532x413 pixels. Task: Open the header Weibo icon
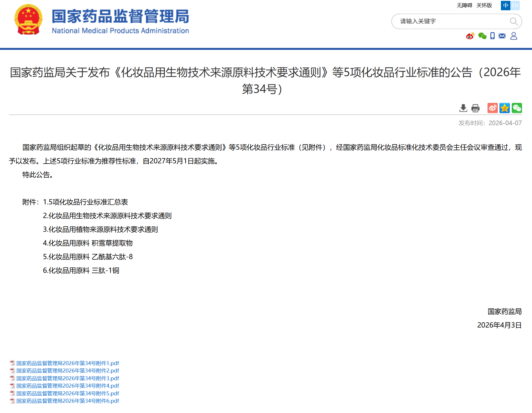click(x=470, y=36)
